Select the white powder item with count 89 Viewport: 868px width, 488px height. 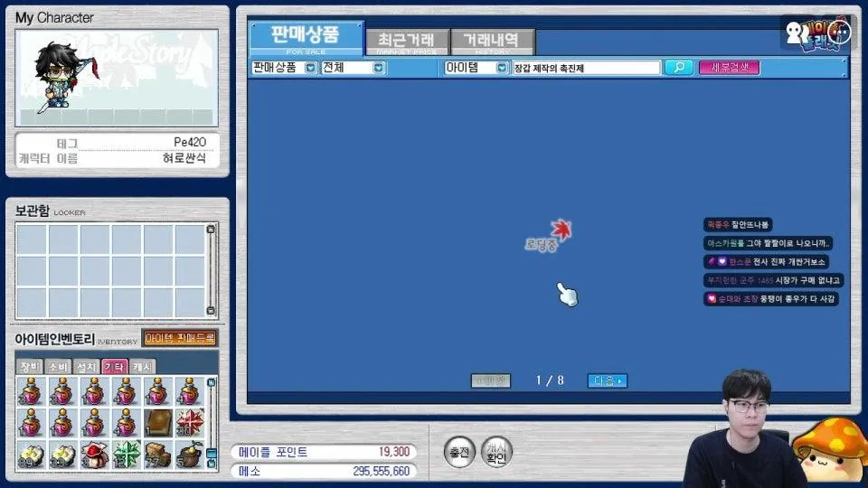[31, 455]
